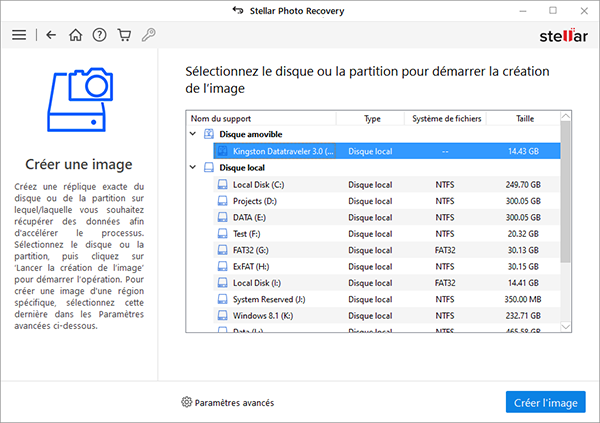Click the Local Disk (I:) drive icon

click(222, 283)
